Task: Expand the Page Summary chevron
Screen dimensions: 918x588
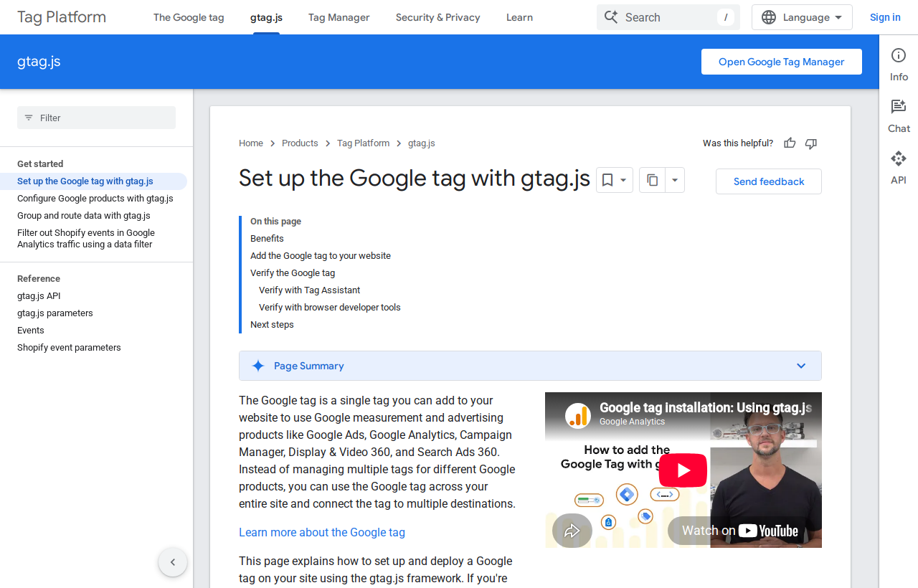Action: 801,366
